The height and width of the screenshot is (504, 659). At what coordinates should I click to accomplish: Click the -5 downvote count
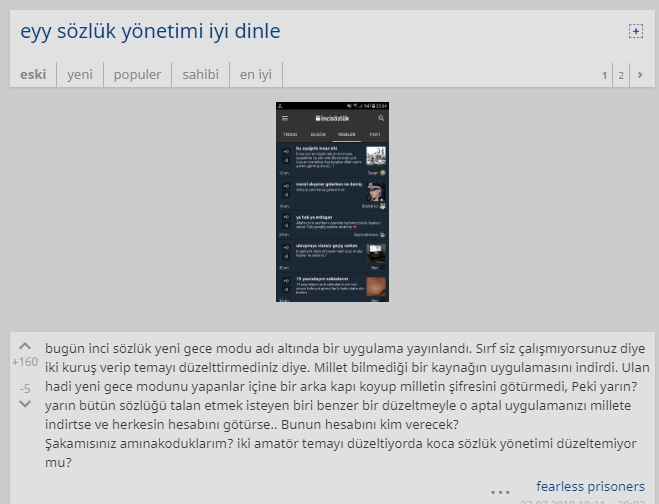click(x=25, y=388)
